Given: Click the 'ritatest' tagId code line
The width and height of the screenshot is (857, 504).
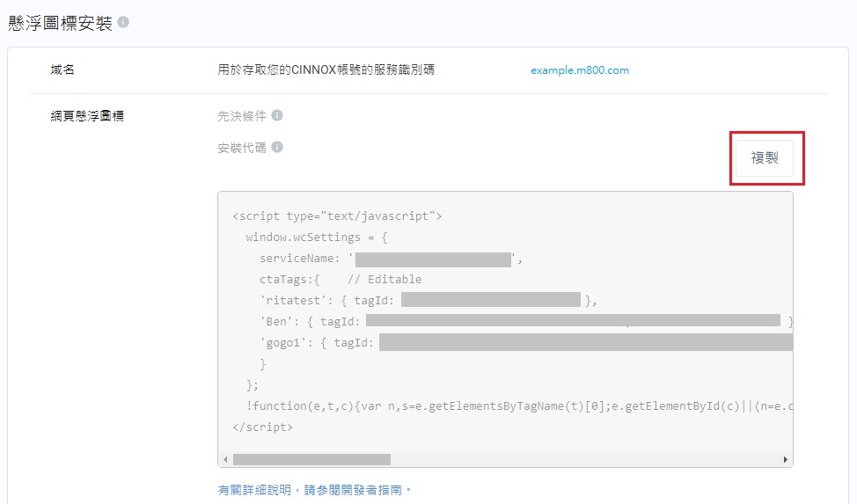Looking at the screenshot, I should tap(330, 301).
